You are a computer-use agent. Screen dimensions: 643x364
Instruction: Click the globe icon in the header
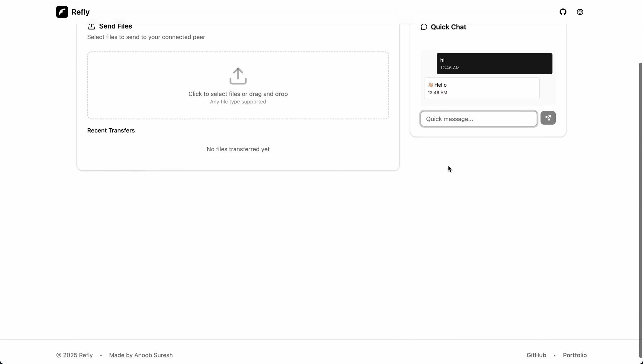581,12
